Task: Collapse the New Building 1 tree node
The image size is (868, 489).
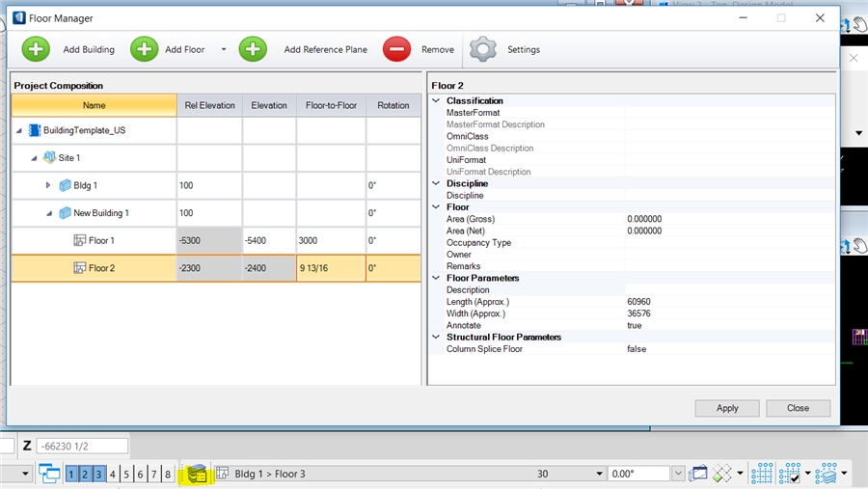Action: [49, 213]
